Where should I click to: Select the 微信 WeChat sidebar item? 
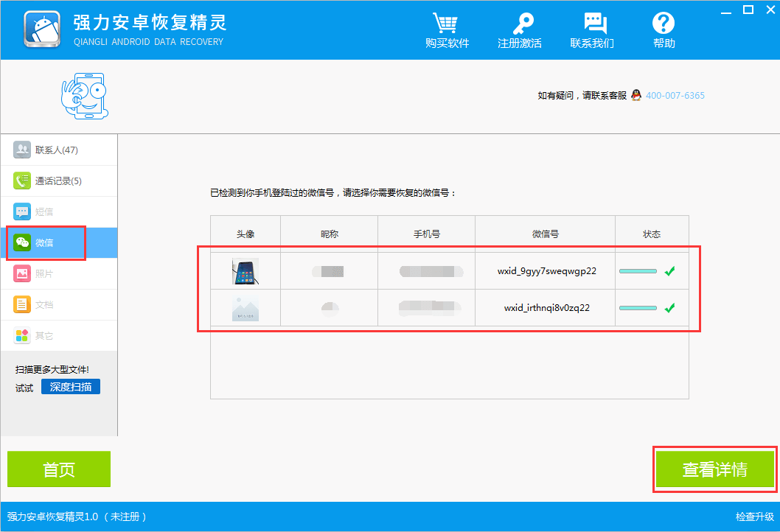59,242
